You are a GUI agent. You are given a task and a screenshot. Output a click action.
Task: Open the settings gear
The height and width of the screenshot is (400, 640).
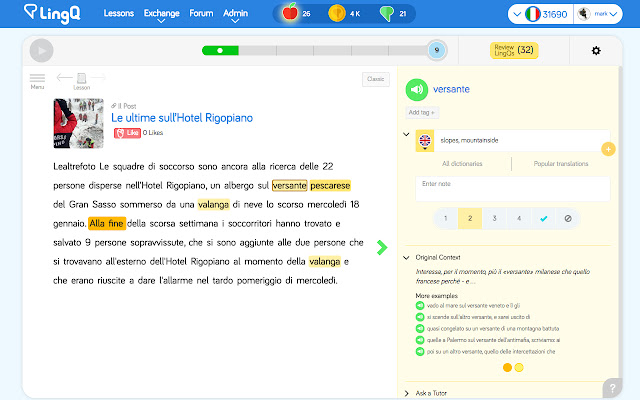coord(596,51)
